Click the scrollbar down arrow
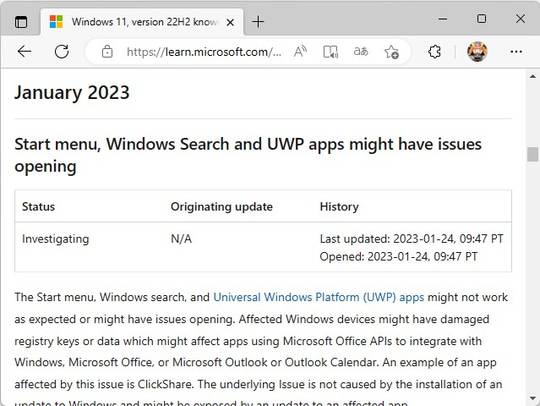The width and height of the screenshot is (540, 406). [x=533, y=398]
